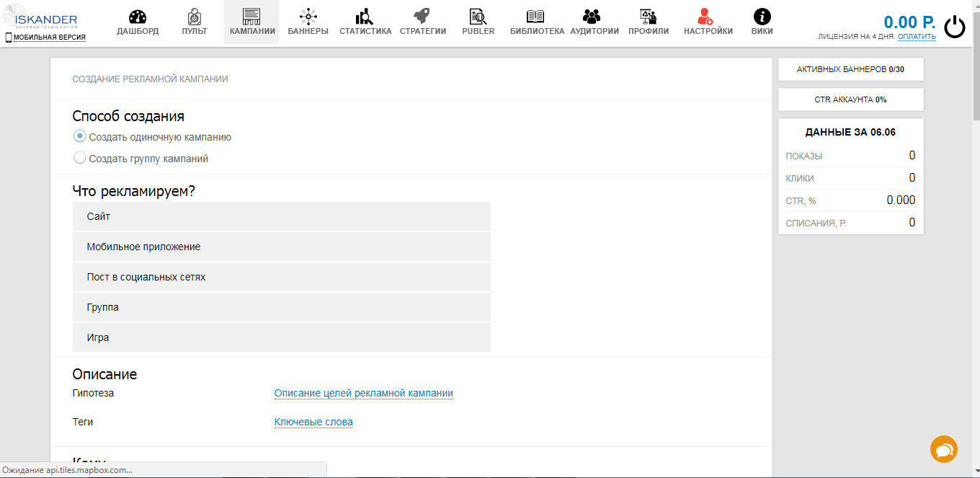This screenshot has height=478, width=980.
Task: Click the Показы row
Action: pos(850,156)
